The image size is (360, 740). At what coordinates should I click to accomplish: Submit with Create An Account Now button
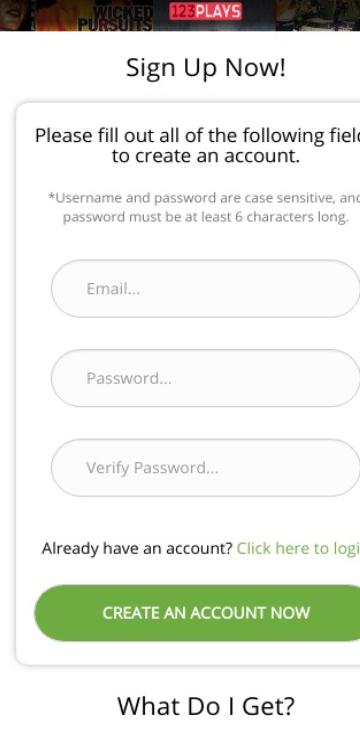click(197, 613)
